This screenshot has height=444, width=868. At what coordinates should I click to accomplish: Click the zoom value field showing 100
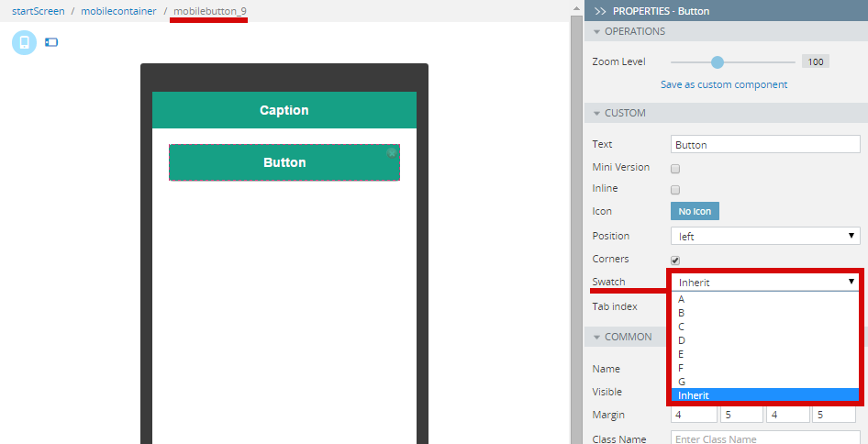point(816,62)
